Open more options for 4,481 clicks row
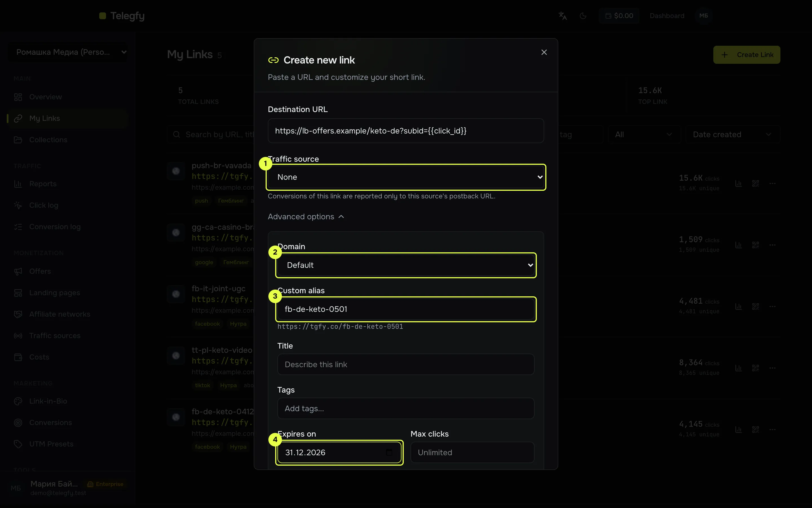The width and height of the screenshot is (812, 508). (773, 306)
